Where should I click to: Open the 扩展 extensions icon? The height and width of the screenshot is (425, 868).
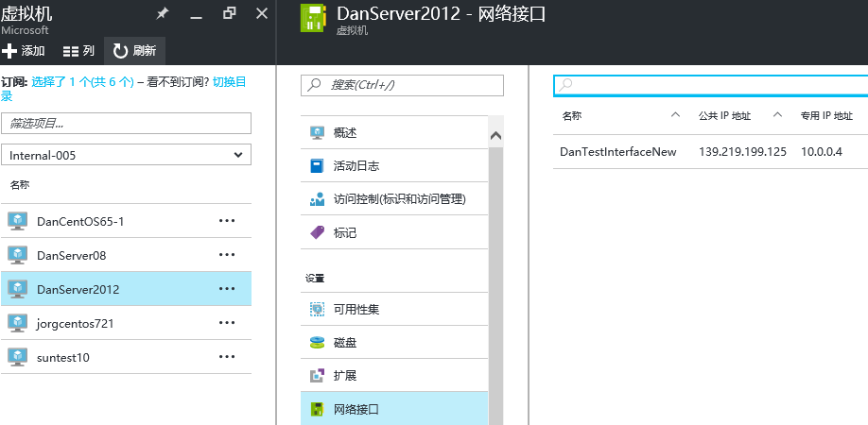click(317, 376)
